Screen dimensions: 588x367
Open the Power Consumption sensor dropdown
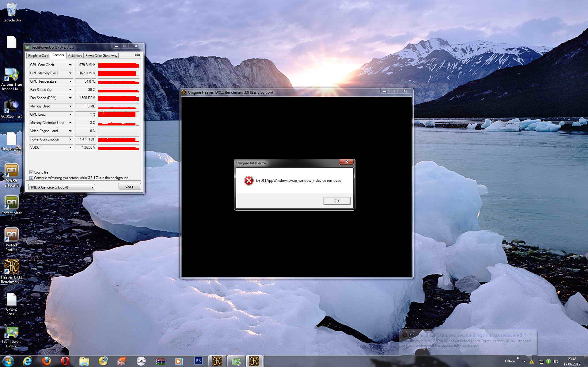click(70, 139)
